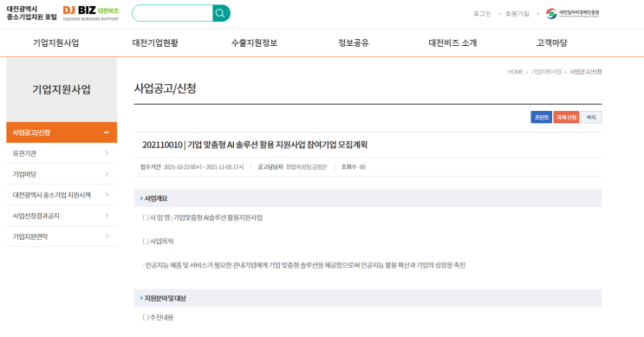
Task: Click the 접수기간 date range text
Action: click(204, 167)
